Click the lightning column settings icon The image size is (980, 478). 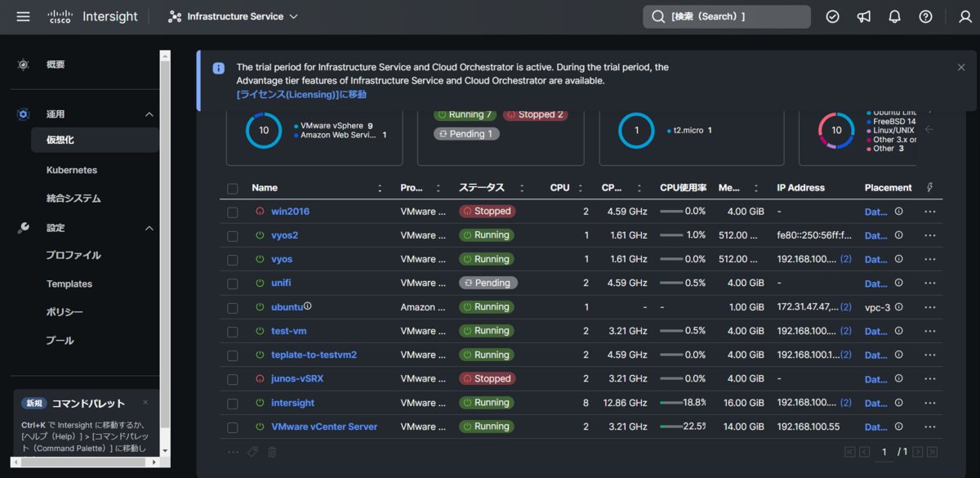[929, 188]
